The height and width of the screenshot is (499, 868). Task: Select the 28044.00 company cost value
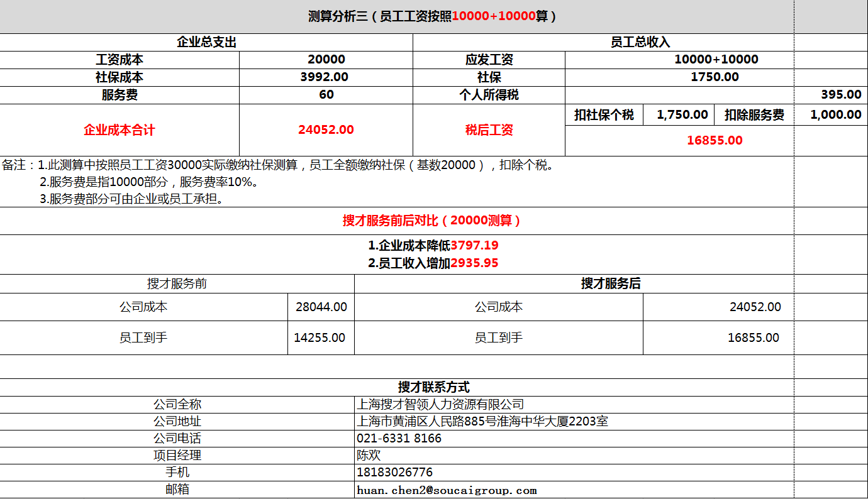(321, 307)
